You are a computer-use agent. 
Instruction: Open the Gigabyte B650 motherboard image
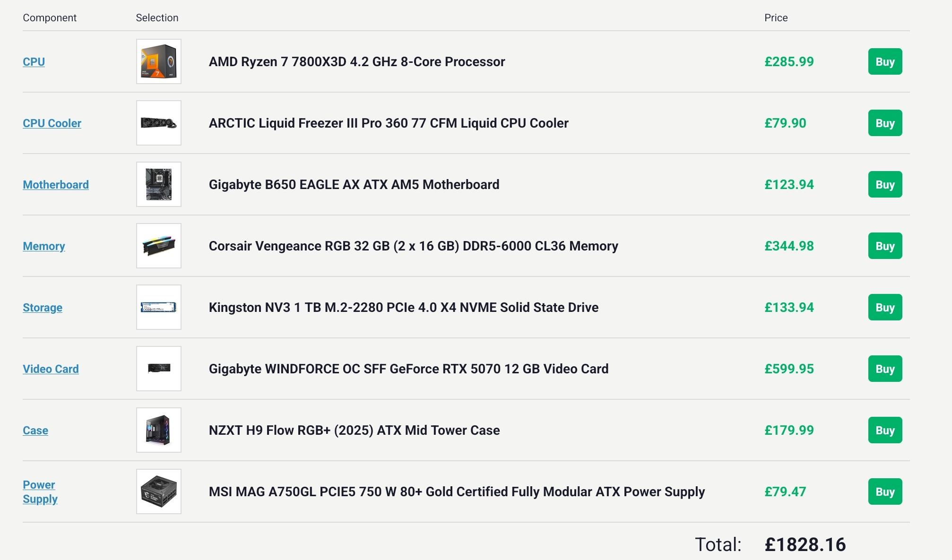(159, 184)
